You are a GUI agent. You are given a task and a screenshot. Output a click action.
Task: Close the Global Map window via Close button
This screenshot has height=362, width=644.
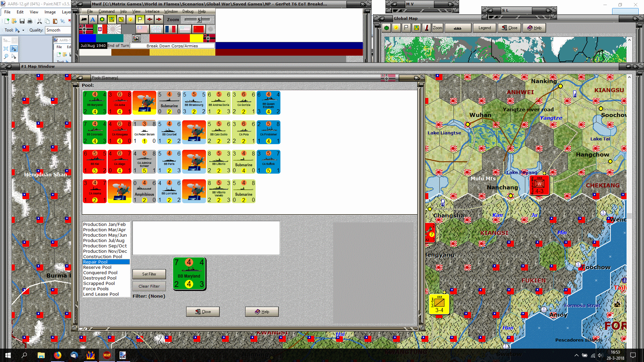pyautogui.click(x=509, y=28)
